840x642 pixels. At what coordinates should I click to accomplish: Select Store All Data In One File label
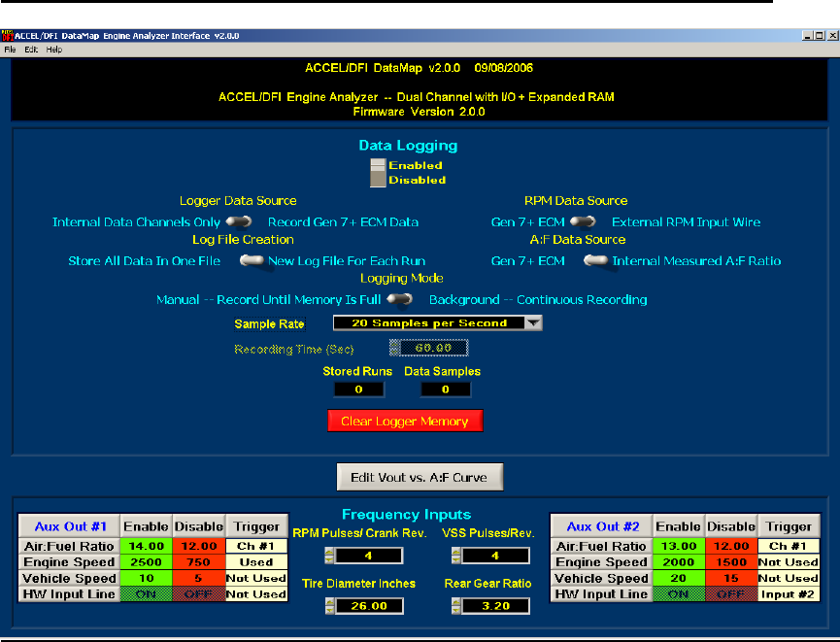(x=144, y=261)
